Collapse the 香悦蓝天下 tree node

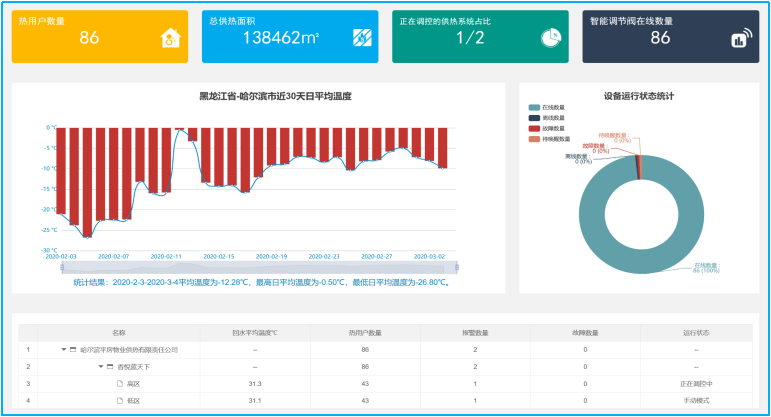tap(100, 367)
